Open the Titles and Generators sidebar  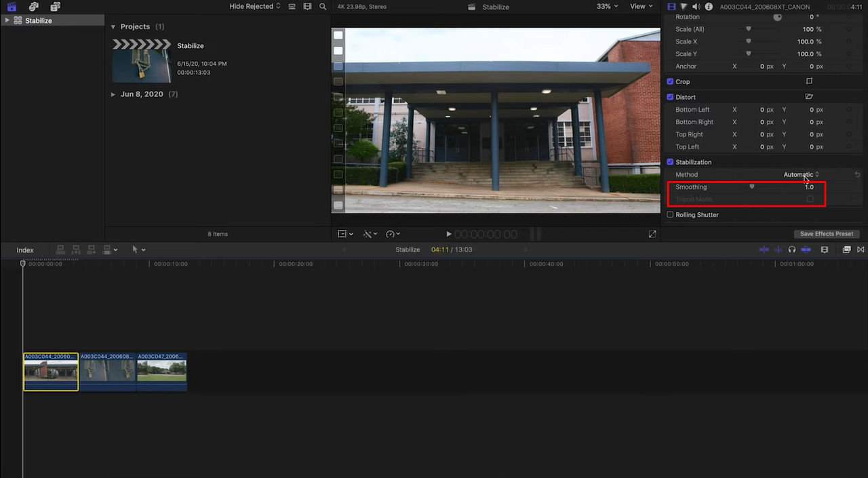56,7
